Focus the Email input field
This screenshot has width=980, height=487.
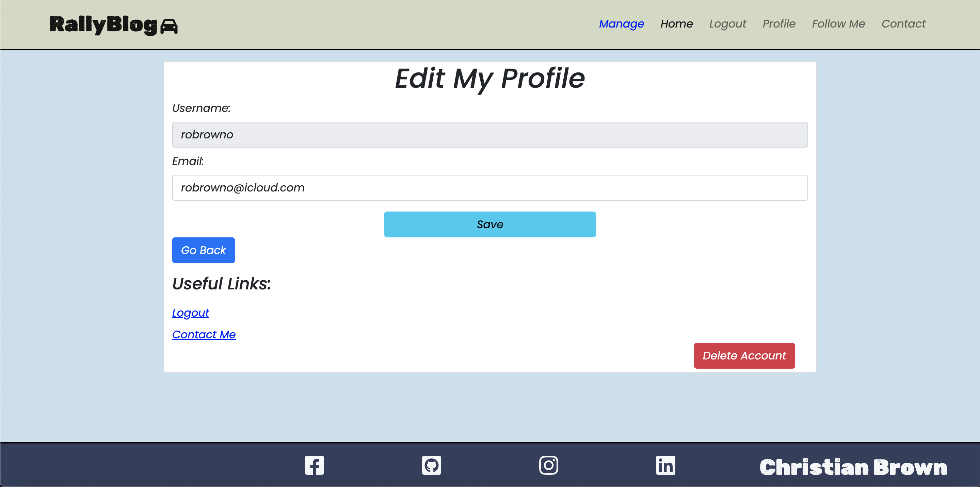(490, 188)
